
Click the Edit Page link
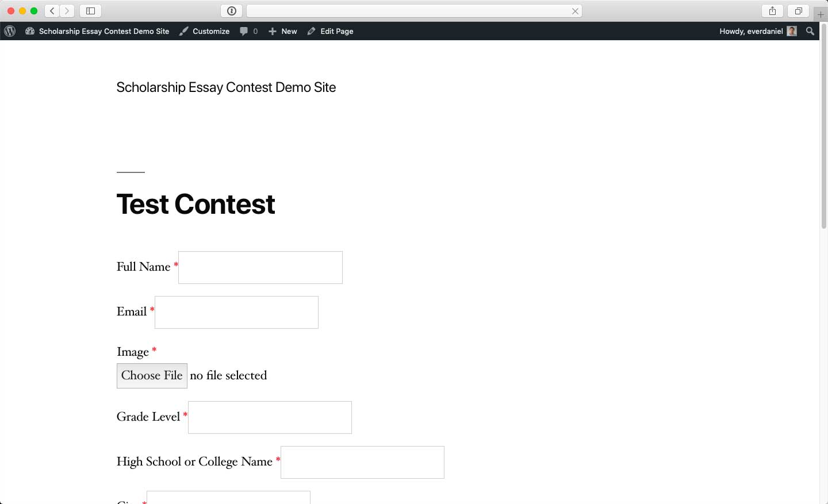(x=330, y=31)
